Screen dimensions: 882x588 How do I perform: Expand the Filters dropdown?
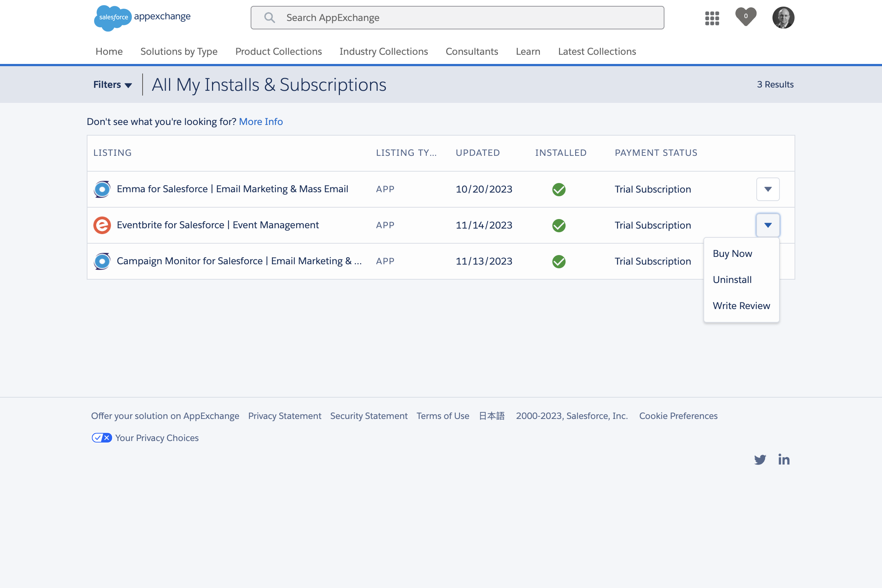112,85
